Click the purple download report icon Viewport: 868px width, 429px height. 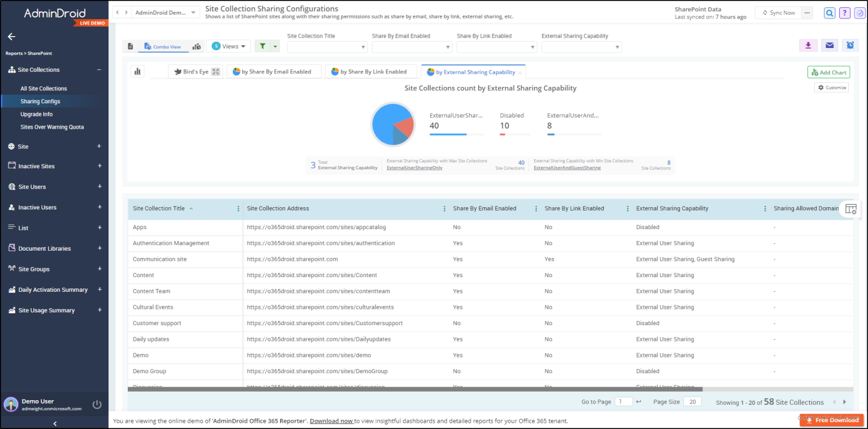[x=808, y=46]
